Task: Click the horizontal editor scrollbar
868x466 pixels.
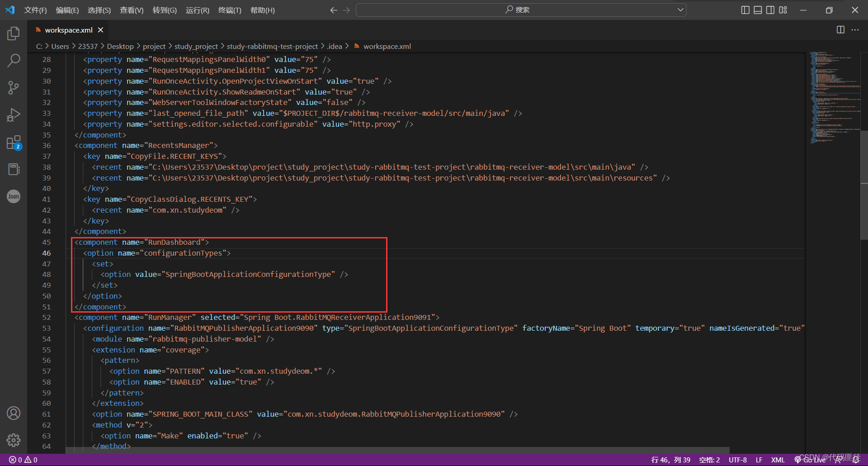Action: point(398,450)
